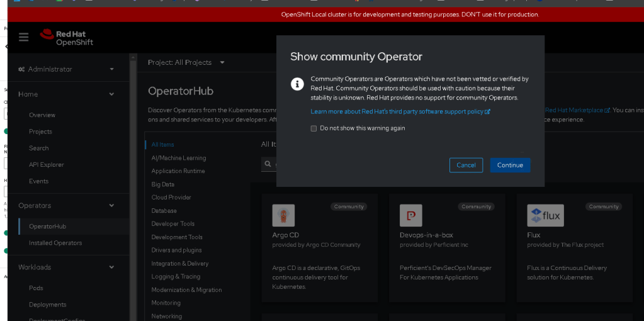644x321 pixels.
Task: Open Projects in the sidebar
Action: (40, 132)
